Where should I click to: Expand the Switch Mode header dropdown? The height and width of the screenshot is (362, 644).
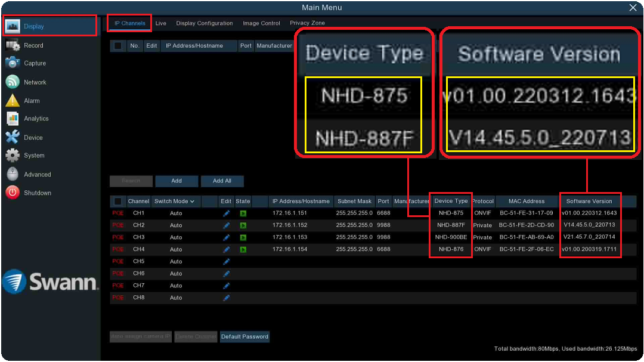tap(175, 202)
